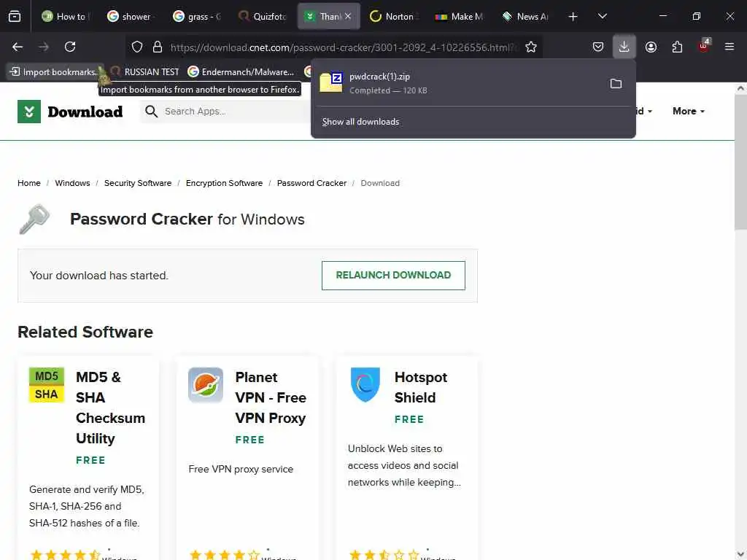
Task: Reload the page with the refresh icon
Action: 70,47
